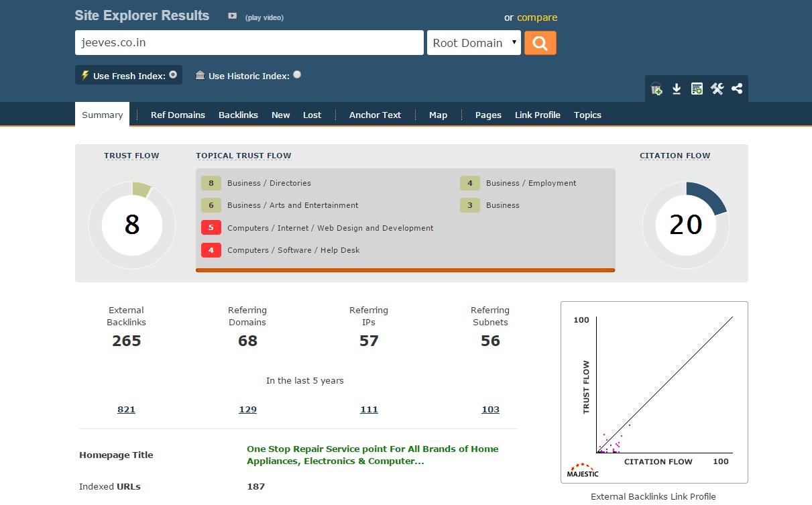Click the compare link

tap(537, 17)
